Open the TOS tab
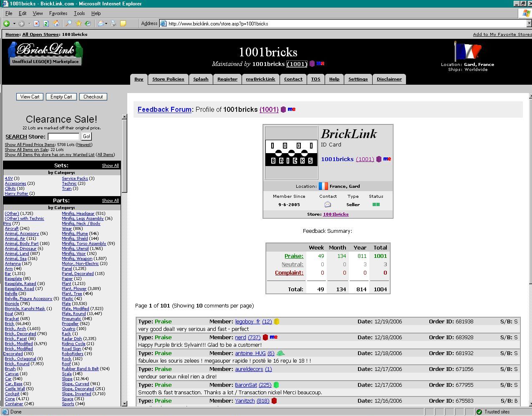 (x=316, y=79)
